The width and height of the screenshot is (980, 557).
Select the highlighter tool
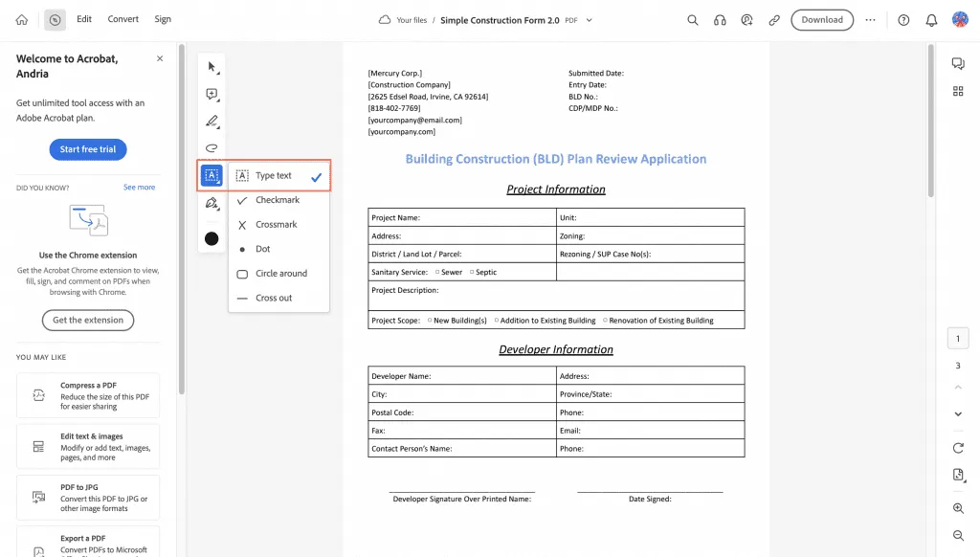pyautogui.click(x=212, y=121)
